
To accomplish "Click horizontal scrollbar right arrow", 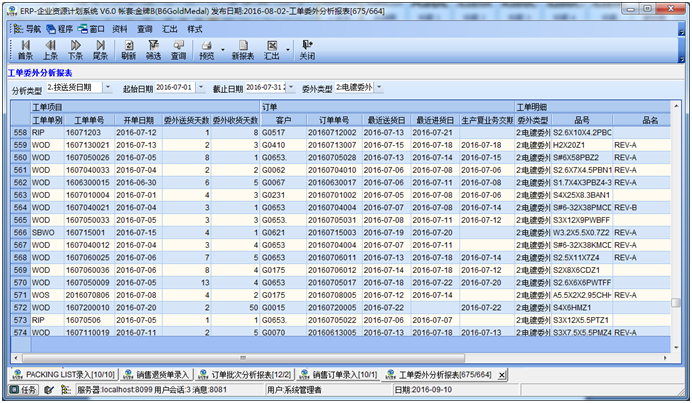I will [665, 358].
